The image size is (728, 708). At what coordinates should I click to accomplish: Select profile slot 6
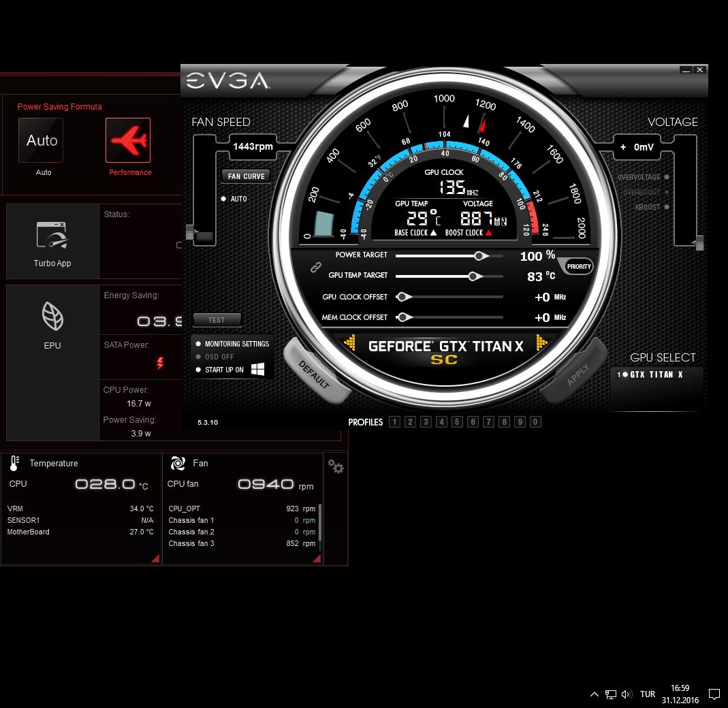[473, 422]
